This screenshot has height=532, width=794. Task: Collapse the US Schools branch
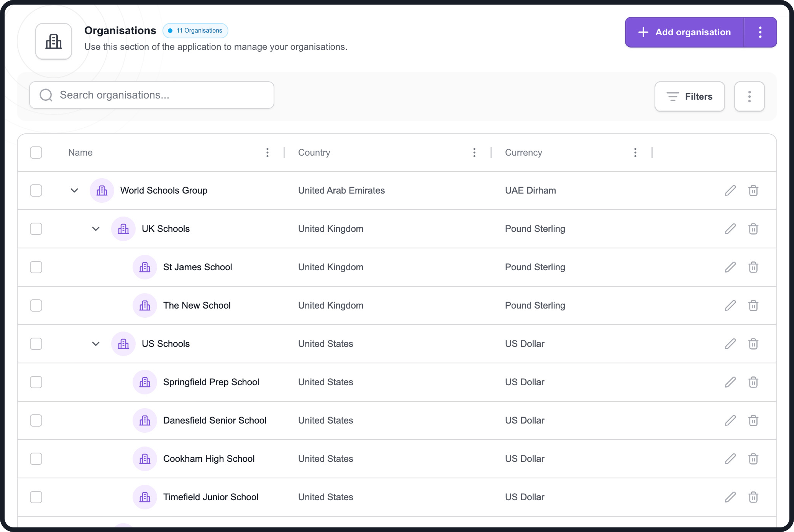point(96,344)
